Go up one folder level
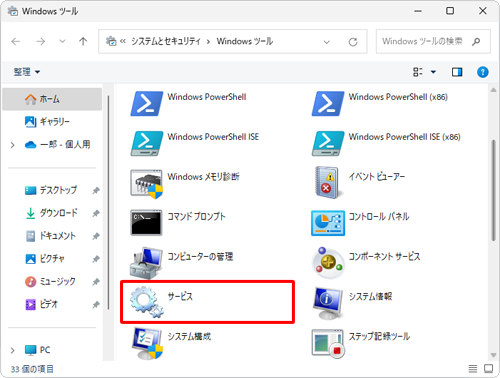This screenshot has width=500, height=378. click(x=83, y=41)
